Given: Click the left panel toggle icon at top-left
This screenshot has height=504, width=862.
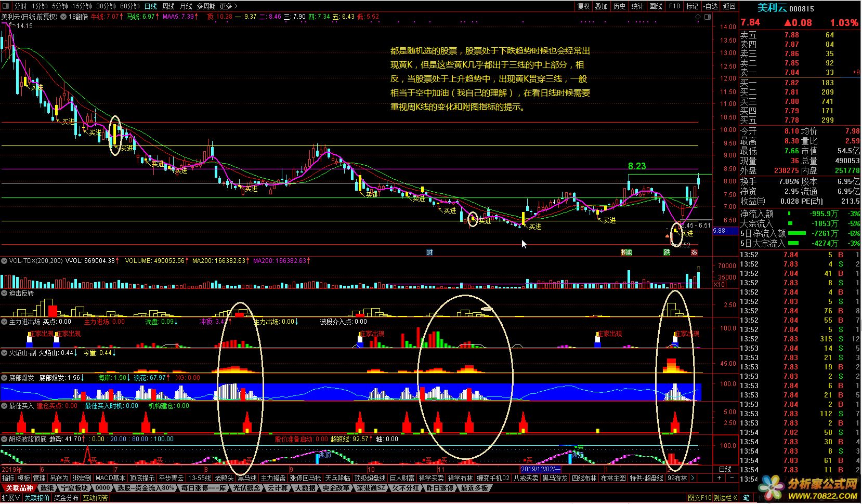Looking at the screenshot, I should [x=5, y=6].
